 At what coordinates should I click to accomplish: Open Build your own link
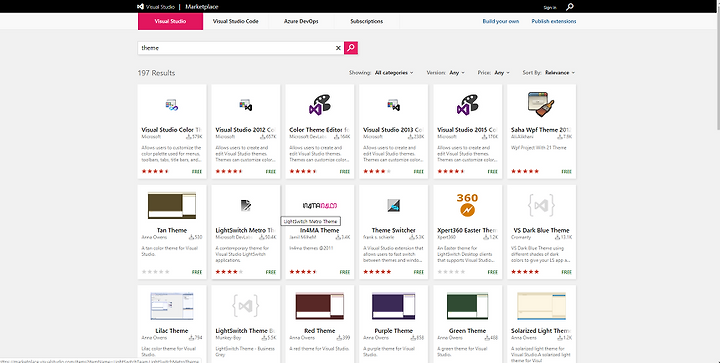[501, 21]
